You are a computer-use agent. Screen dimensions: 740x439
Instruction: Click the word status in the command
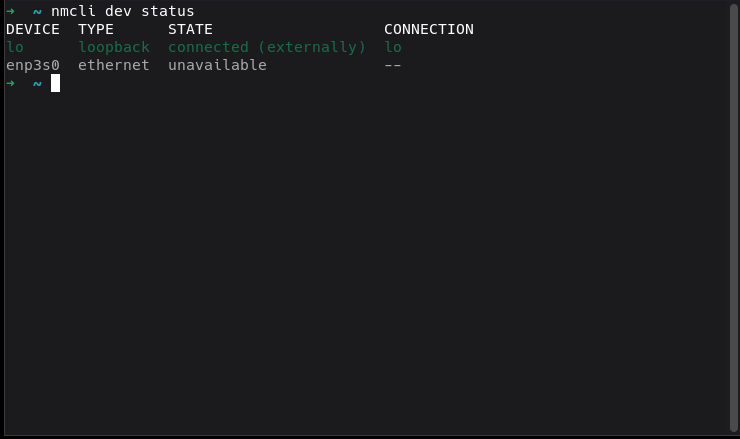coord(168,11)
